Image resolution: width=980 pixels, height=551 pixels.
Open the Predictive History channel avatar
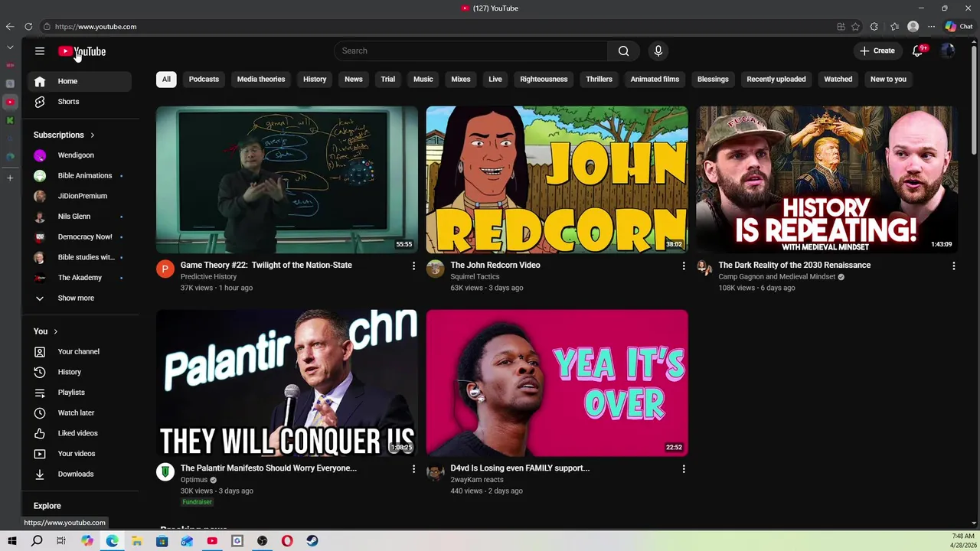point(165,269)
